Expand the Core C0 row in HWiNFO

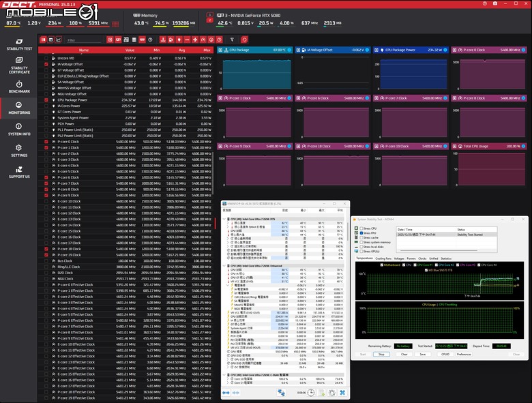tap(228, 378)
